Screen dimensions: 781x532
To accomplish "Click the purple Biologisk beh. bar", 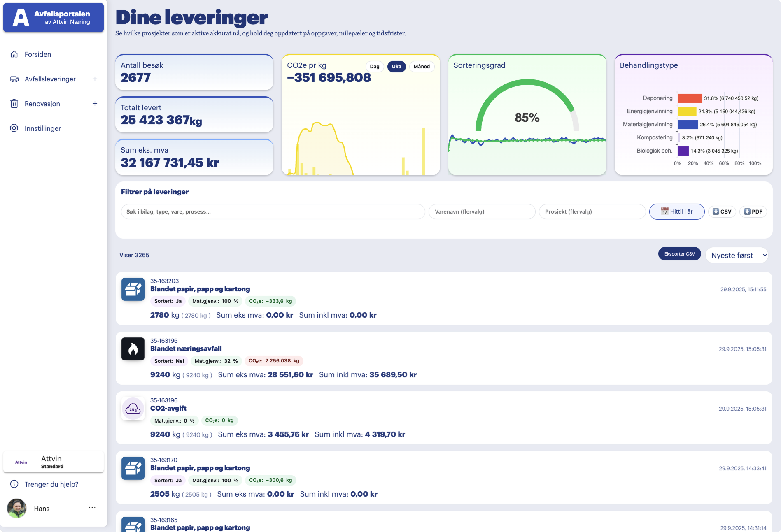I will pyautogui.click(x=683, y=151).
